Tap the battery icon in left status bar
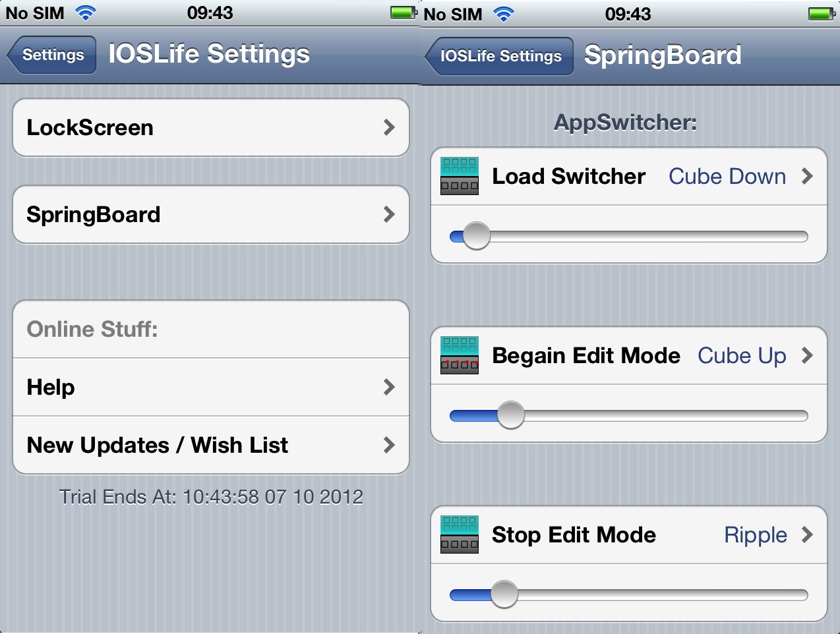The width and height of the screenshot is (840, 634). coord(404,13)
